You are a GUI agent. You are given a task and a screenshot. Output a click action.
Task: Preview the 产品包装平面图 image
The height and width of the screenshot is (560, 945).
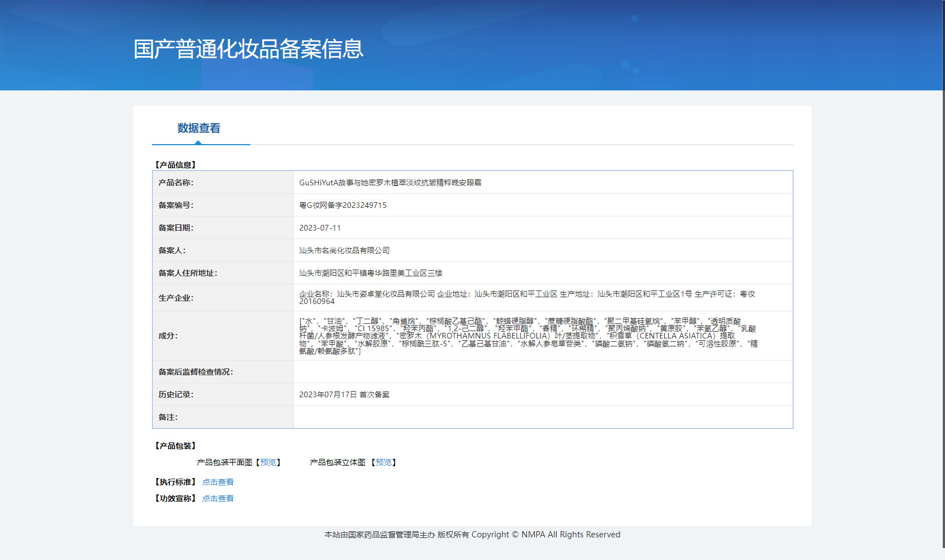tap(268, 462)
